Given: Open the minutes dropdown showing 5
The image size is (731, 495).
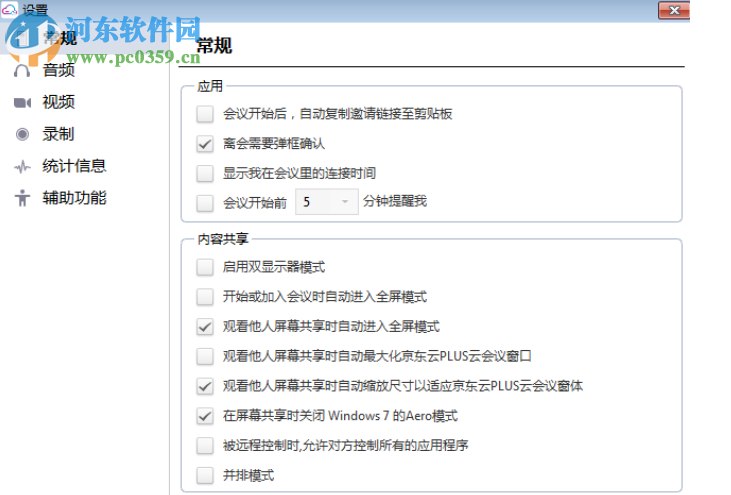Looking at the screenshot, I should (x=327, y=202).
